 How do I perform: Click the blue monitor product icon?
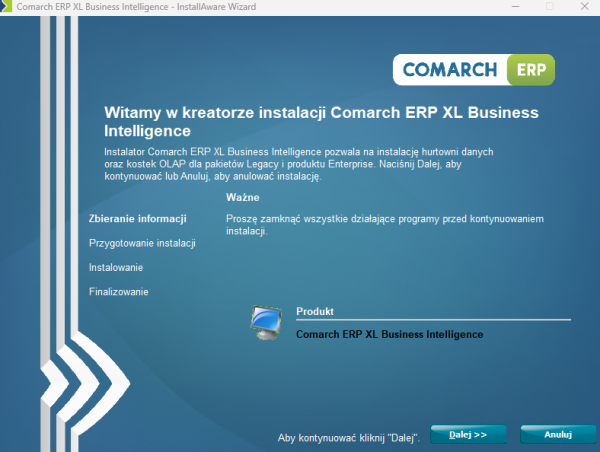(266, 323)
